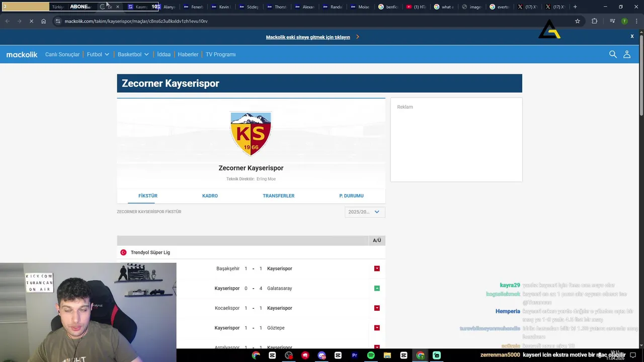Click the Trendyol Süper Lig league name
The height and width of the screenshot is (362, 644).
point(150,252)
